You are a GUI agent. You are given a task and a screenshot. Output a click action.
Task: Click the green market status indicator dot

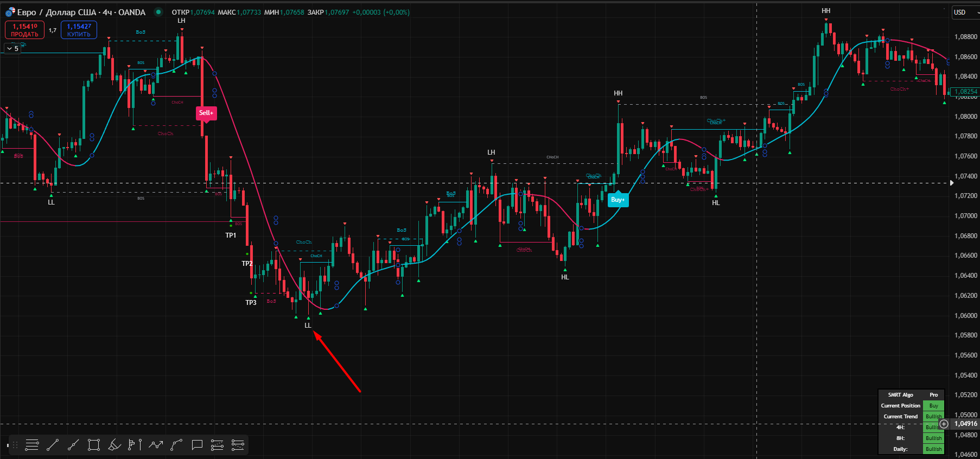[158, 12]
